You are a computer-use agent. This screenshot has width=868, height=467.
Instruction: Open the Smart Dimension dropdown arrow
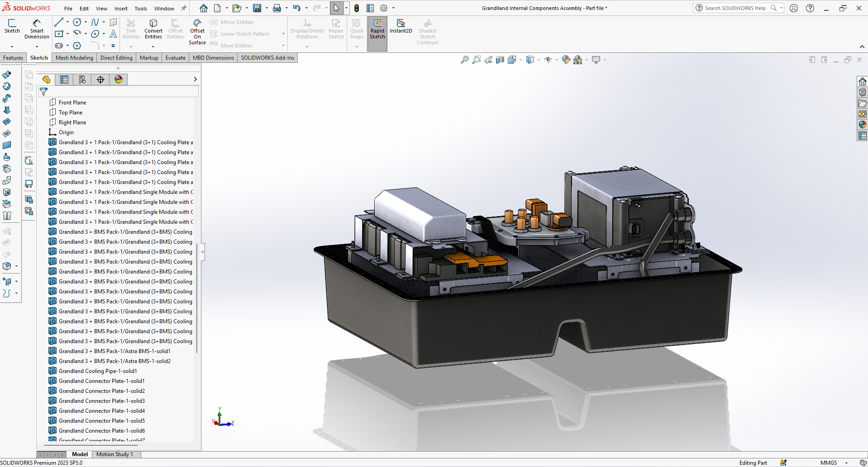[37, 47]
